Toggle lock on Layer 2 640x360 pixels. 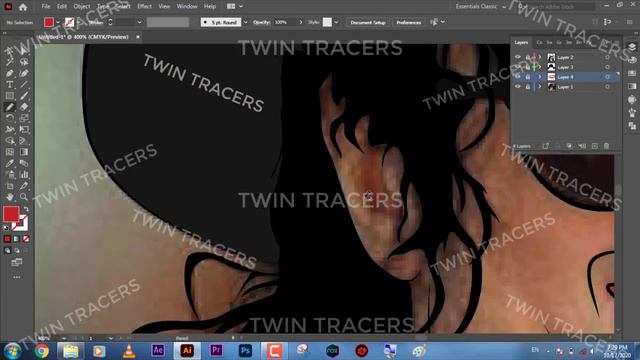[527, 57]
